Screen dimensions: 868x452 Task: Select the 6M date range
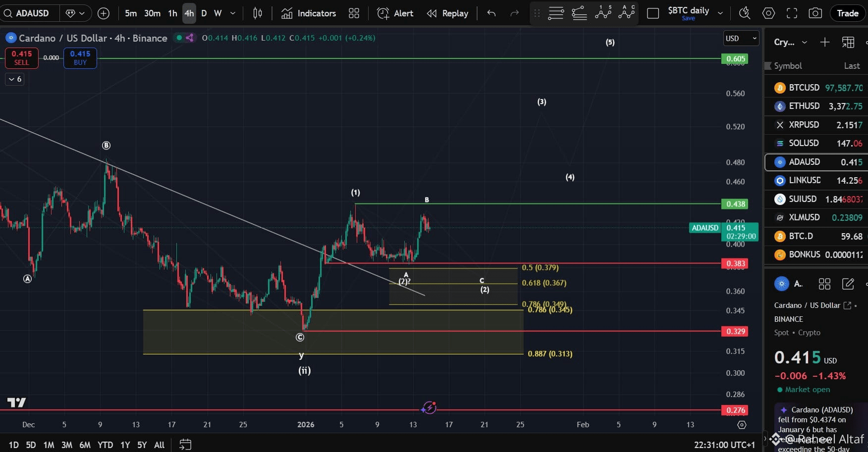[85, 445]
